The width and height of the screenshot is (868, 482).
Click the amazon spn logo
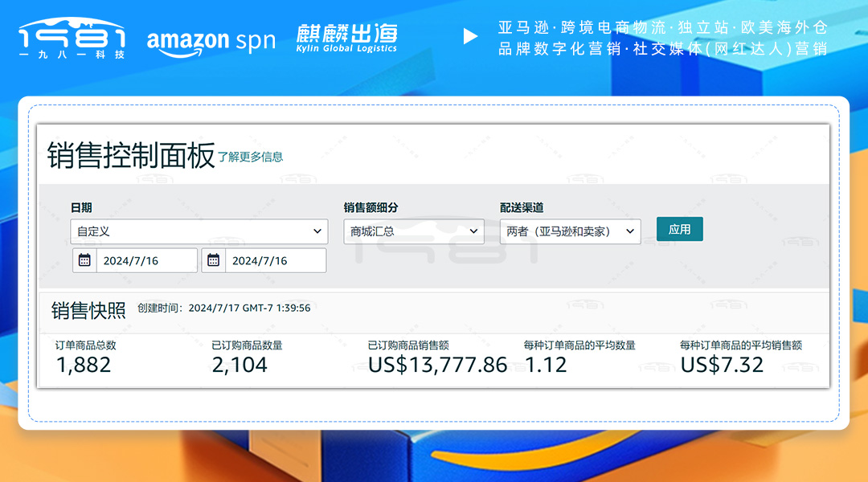211,42
